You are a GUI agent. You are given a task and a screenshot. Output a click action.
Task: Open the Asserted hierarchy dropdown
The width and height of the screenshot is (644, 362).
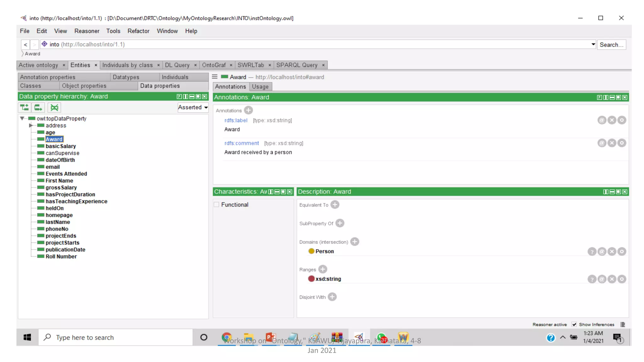click(193, 107)
